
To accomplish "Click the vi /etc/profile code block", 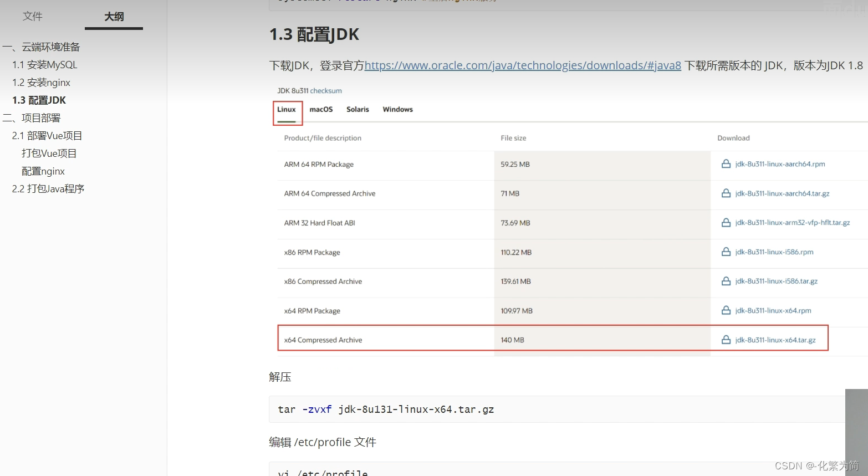I will [557, 469].
